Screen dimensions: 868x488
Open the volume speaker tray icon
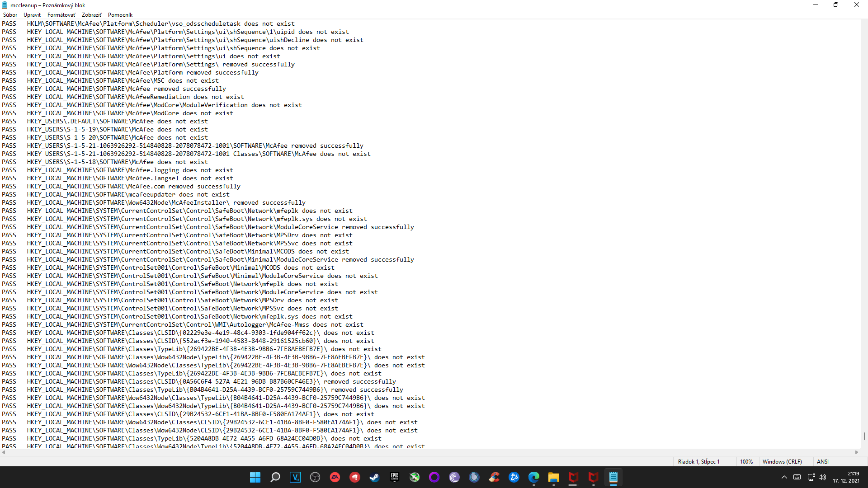click(x=822, y=477)
